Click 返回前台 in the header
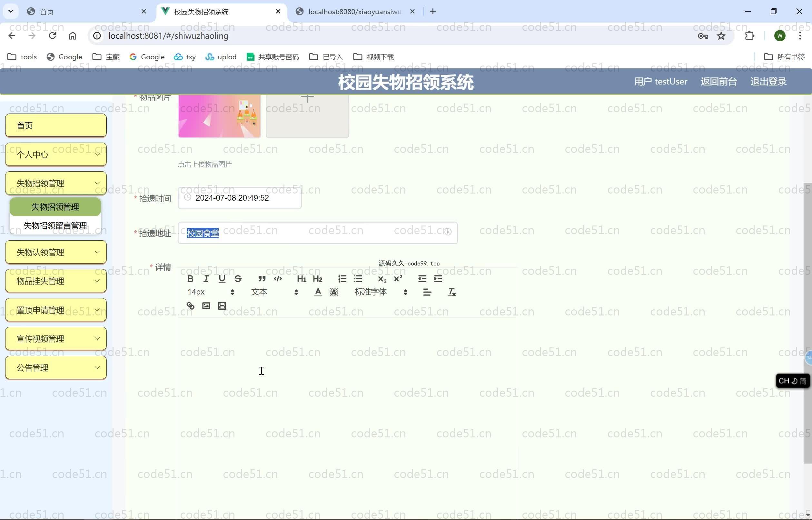 [x=718, y=81]
